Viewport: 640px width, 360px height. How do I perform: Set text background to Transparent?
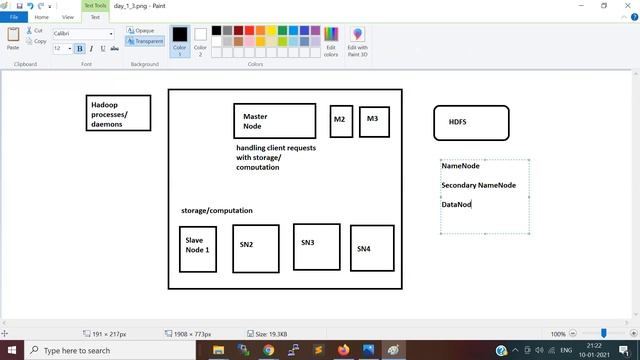pyautogui.click(x=145, y=41)
